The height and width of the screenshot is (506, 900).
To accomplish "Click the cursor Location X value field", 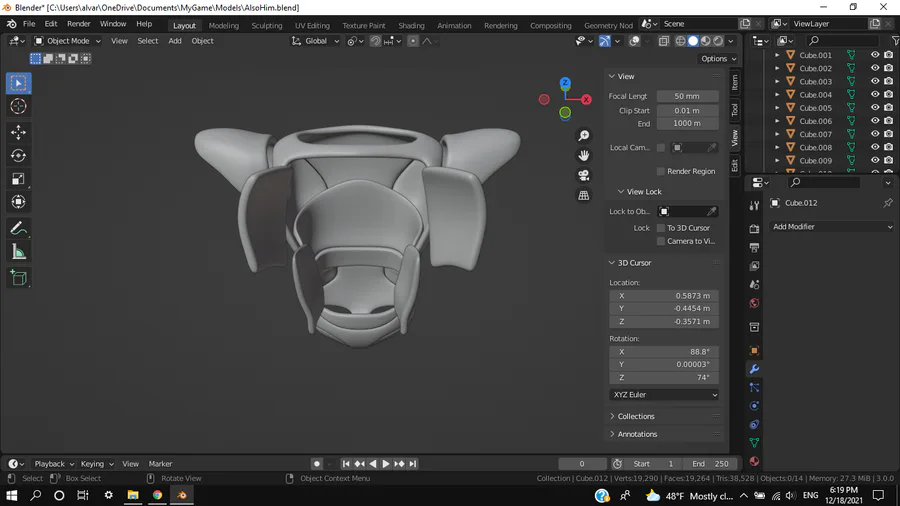I will [x=664, y=296].
